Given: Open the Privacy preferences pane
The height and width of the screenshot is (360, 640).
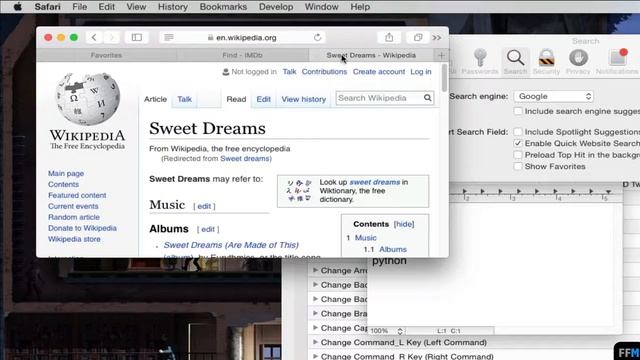Looking at the screenshot, I should point(578,62).
